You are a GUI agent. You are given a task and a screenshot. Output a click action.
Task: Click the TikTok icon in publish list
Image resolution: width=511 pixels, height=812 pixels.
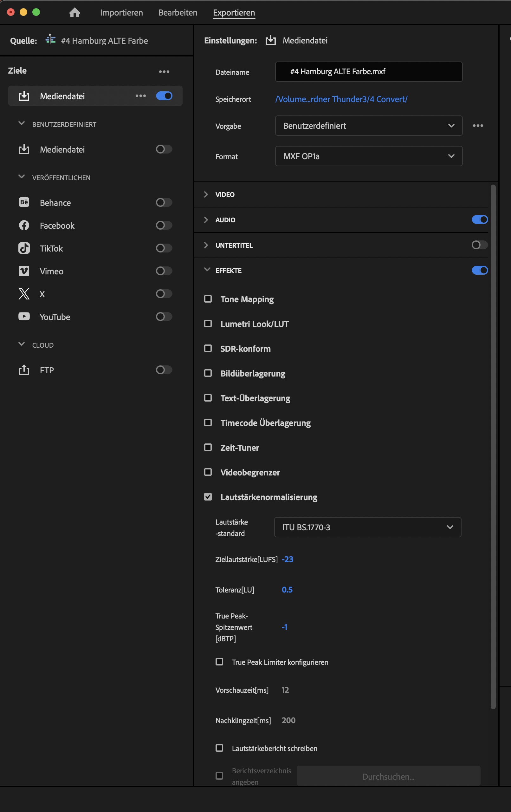pyautogui.click(x=24, y=248)
